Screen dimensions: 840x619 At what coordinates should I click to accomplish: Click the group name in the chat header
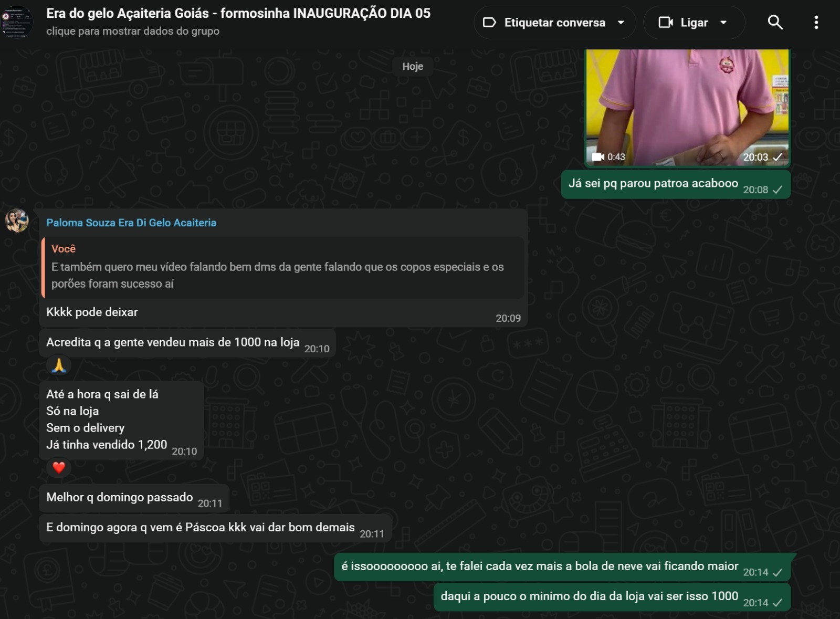pos(239,14)
